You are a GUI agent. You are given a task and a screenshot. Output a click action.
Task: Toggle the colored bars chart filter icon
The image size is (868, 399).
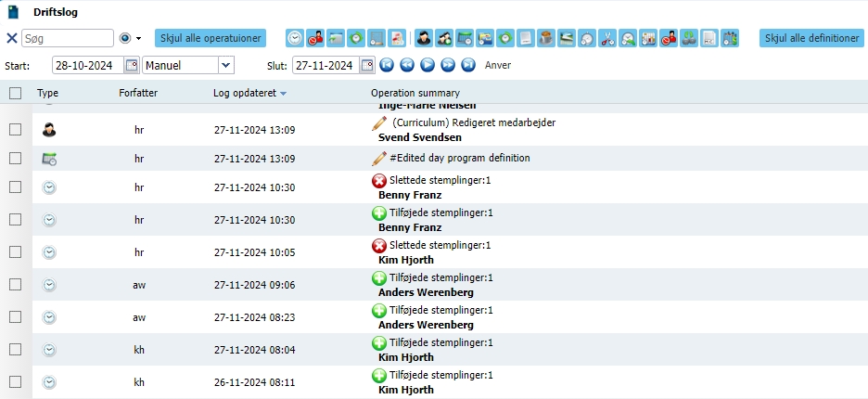point(648,38)
